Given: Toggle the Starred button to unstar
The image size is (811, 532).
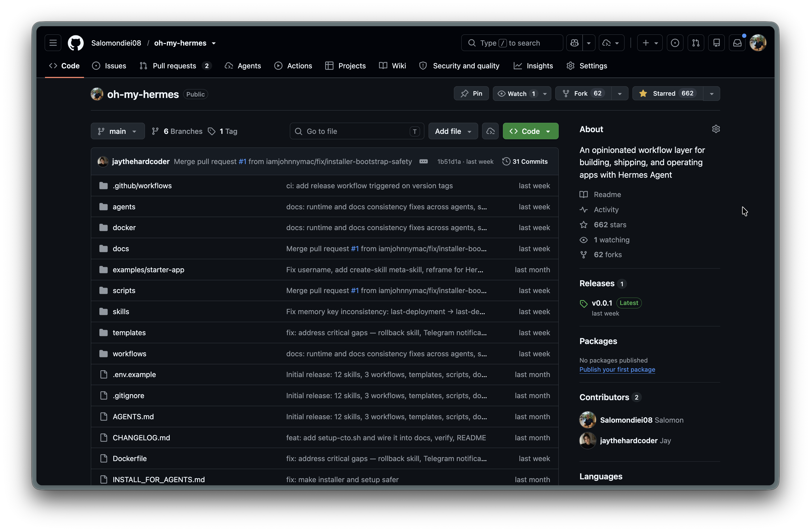Looking at the screenshot, I should 667,93.
